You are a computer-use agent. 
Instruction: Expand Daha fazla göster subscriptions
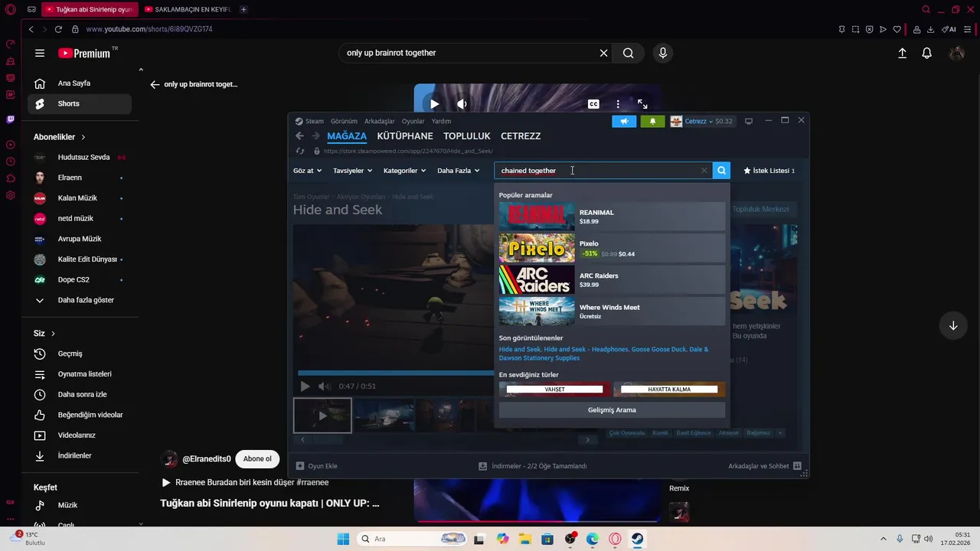point(80,300)
